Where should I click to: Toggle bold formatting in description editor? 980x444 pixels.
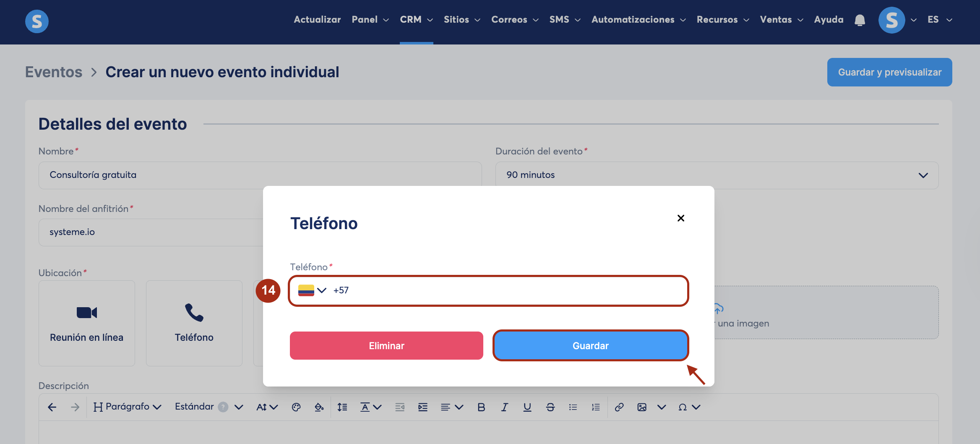(x=481, y=407)
